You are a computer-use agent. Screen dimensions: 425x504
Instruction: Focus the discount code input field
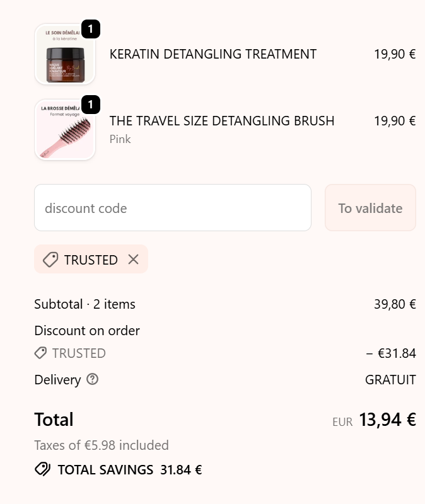172,208
